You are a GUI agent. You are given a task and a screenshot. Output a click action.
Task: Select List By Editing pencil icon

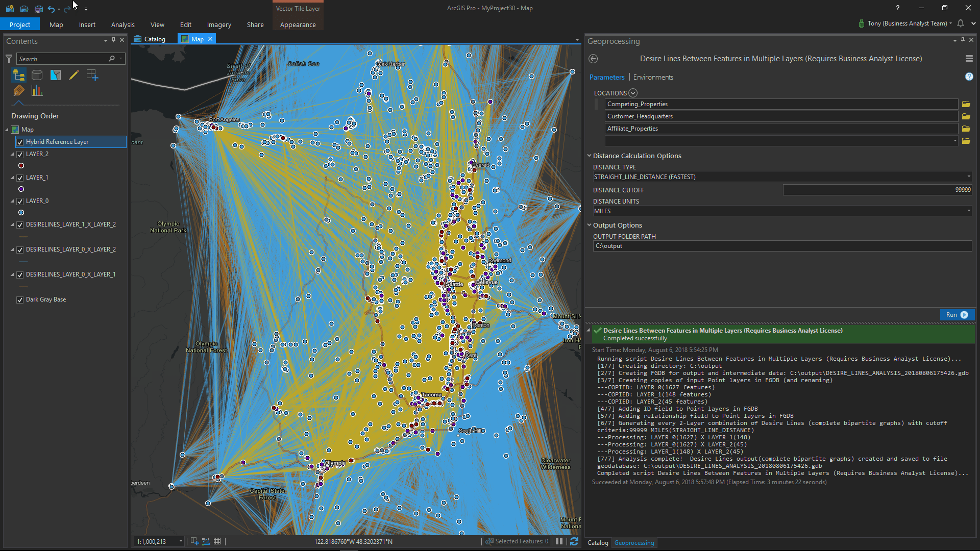(x=74, y=76)
